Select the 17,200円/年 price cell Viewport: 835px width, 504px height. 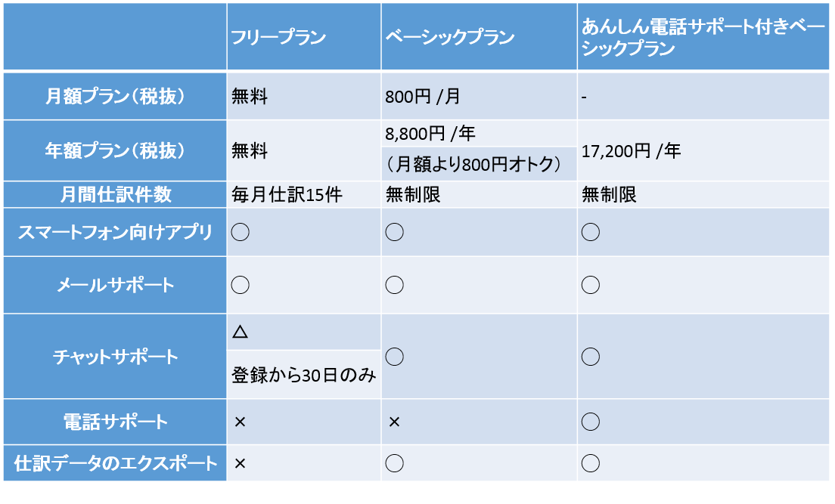(632, 151)
